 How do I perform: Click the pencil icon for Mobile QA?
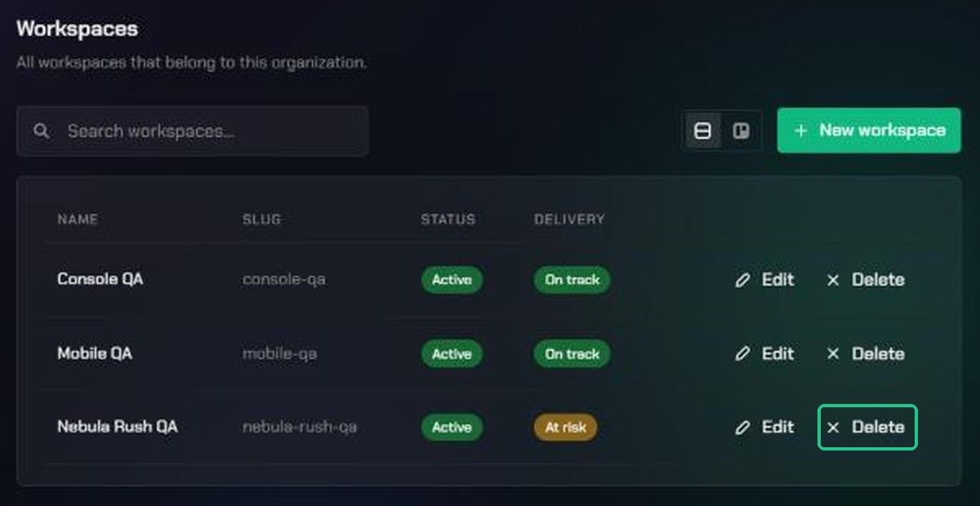click(742, 354)
